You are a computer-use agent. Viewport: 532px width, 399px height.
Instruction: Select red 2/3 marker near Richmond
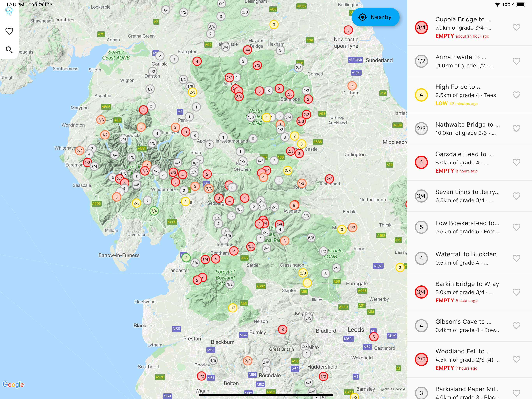329,179
